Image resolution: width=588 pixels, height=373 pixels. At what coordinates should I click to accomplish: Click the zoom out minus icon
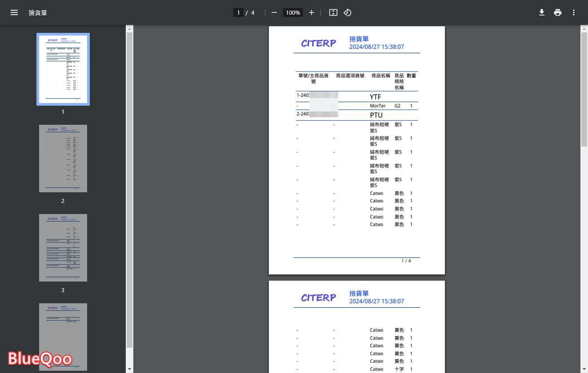pyautogui.click(x=274, y=12)
